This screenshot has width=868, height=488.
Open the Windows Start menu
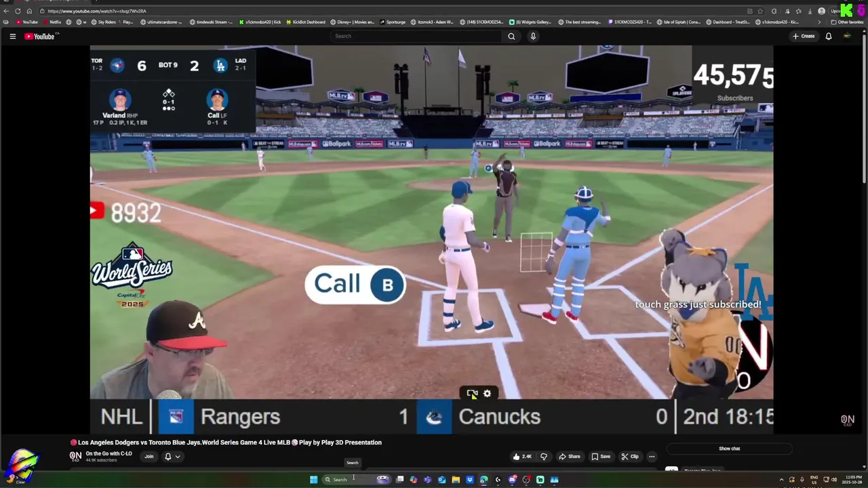coord(313,479)
